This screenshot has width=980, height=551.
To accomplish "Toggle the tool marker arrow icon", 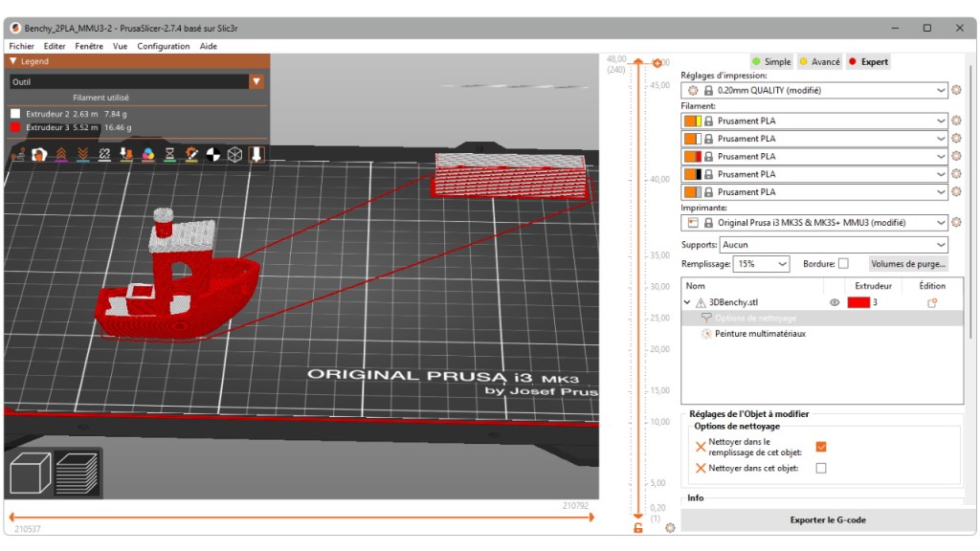I will [x=256, y=154].
